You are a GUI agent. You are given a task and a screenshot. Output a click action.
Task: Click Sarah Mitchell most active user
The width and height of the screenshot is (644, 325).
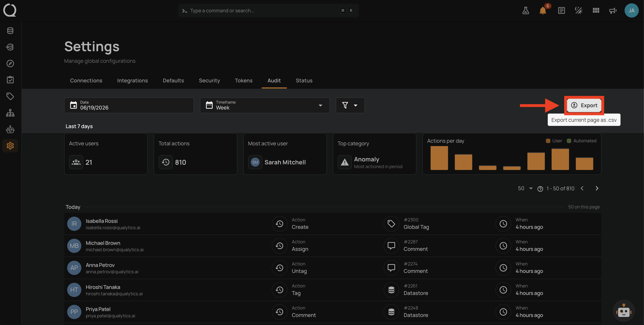pos(285,162)
